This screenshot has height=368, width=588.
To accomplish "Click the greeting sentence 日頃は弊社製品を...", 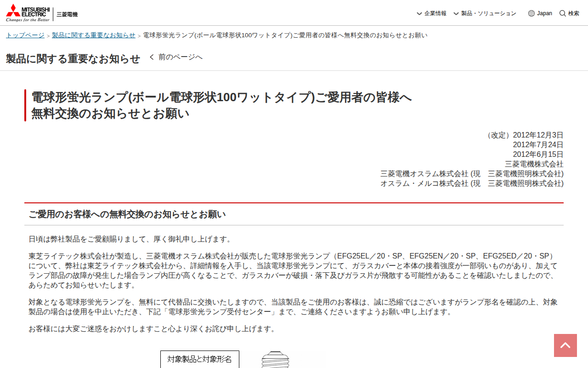I will click(x=131, y=239).
